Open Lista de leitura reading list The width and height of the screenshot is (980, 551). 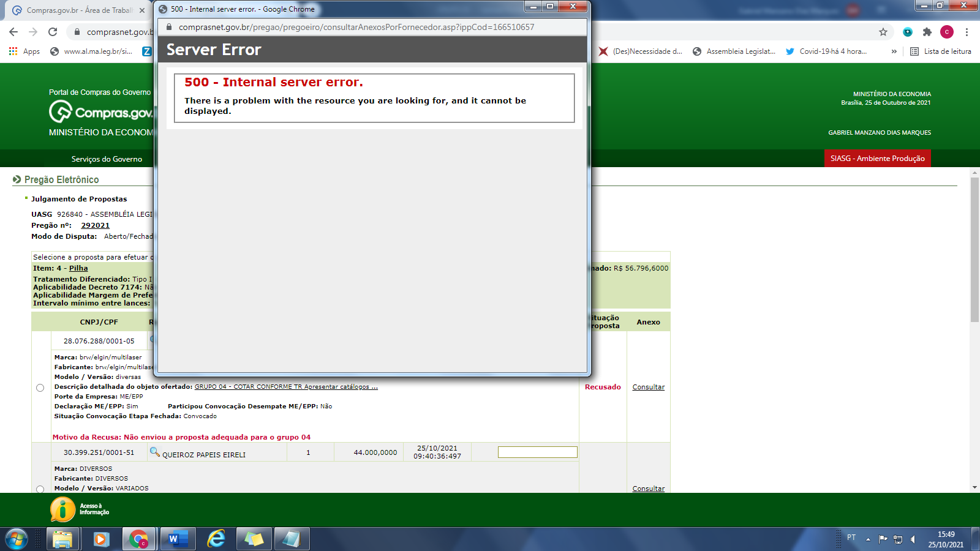tap(941, 51)
